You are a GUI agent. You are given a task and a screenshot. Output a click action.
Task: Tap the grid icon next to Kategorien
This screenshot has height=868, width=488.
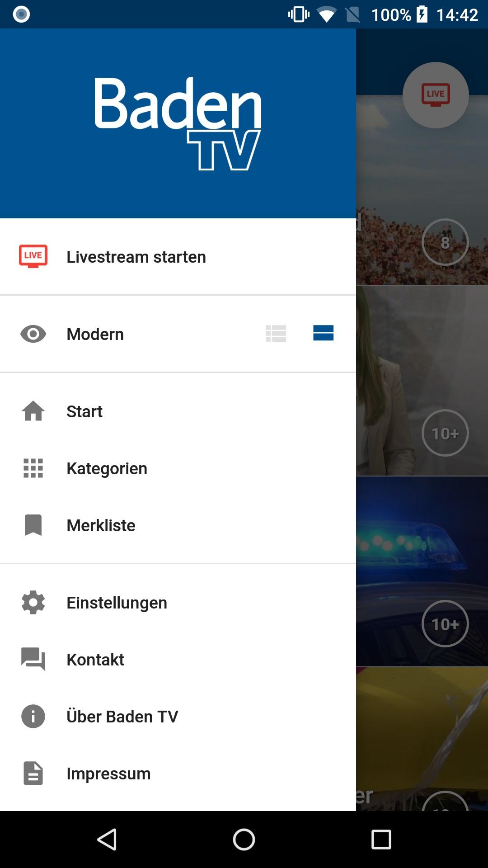click(33, 468)
